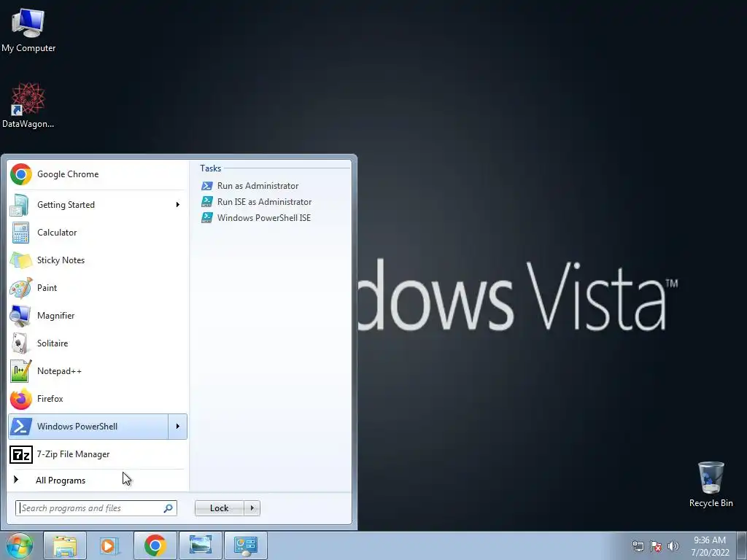The height and width of the screenshot is (560, 747).
Task: Open the Lock button options arrow
Action: pos(252,508)
